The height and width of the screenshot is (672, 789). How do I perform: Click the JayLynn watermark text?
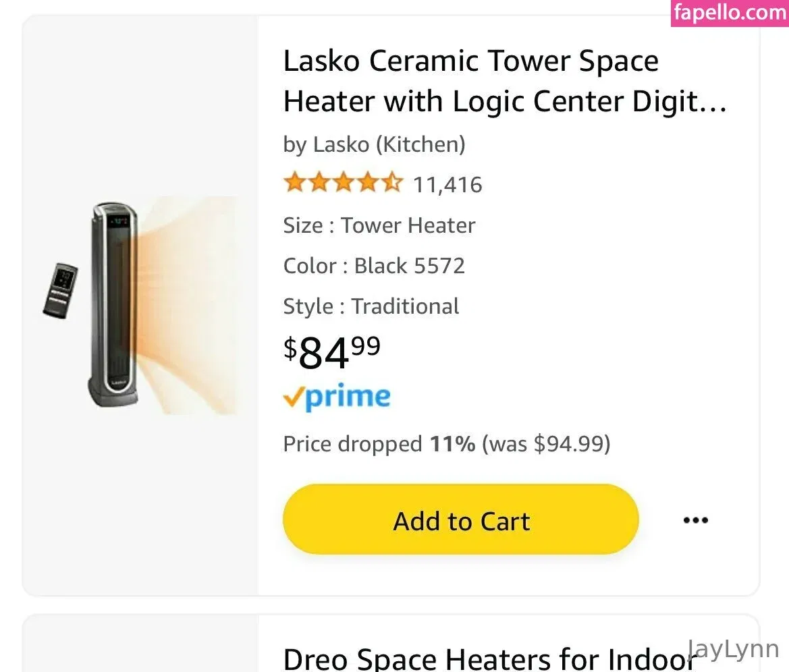[x=733, y=650]
